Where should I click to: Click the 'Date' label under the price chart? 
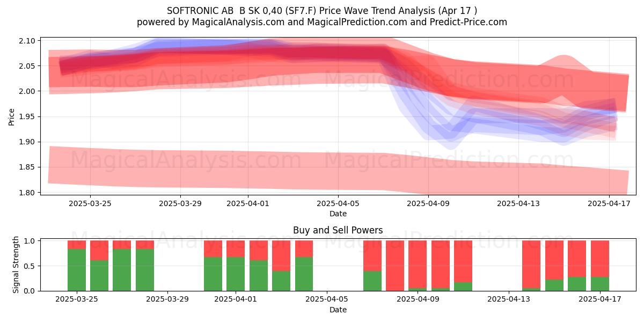pos(338,214)
